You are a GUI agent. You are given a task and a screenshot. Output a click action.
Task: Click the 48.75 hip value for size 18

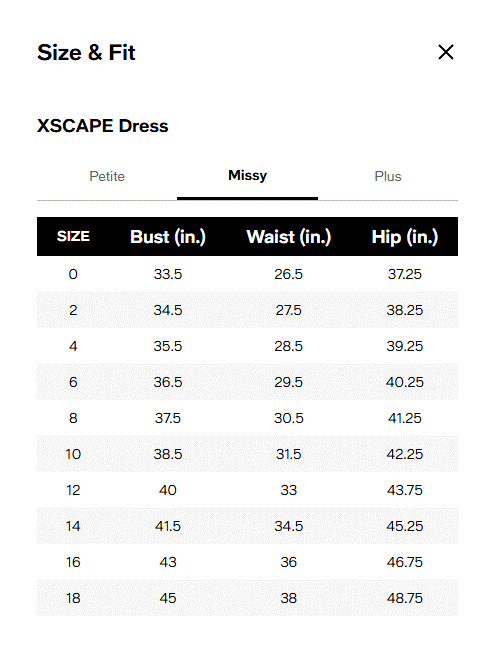point(404,598)
